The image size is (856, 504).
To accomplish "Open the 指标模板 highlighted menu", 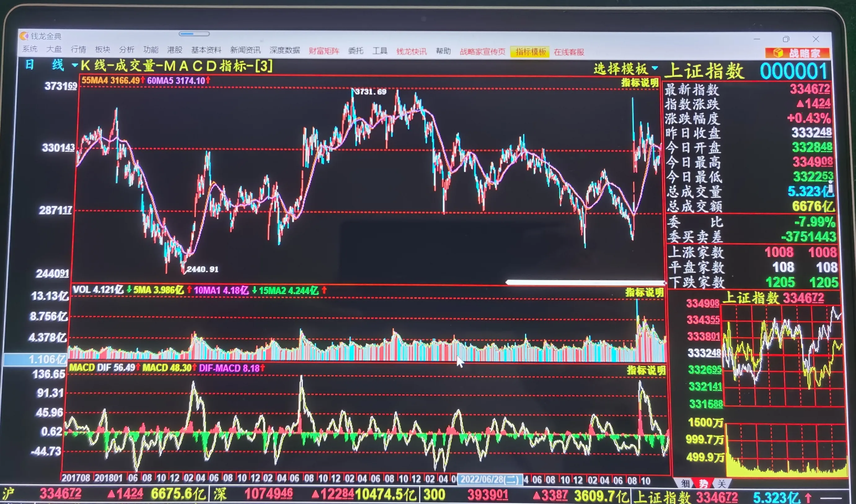I will click(x=530, y=52).
